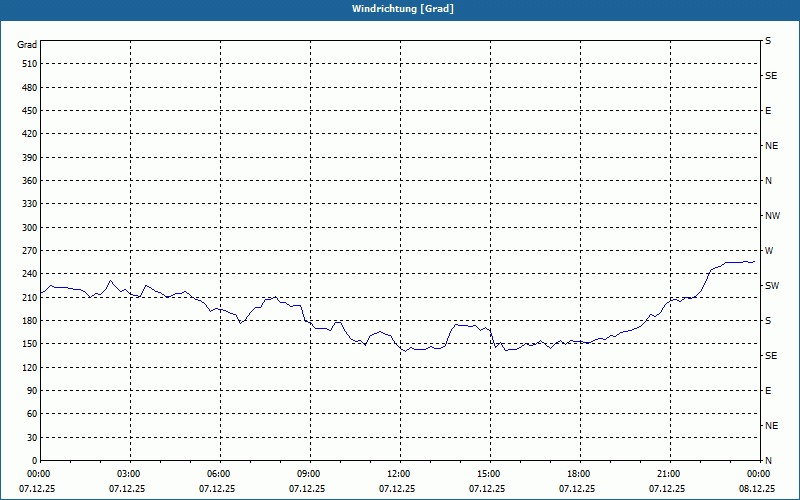Select the 480 degree axis label

coord(30,87)
